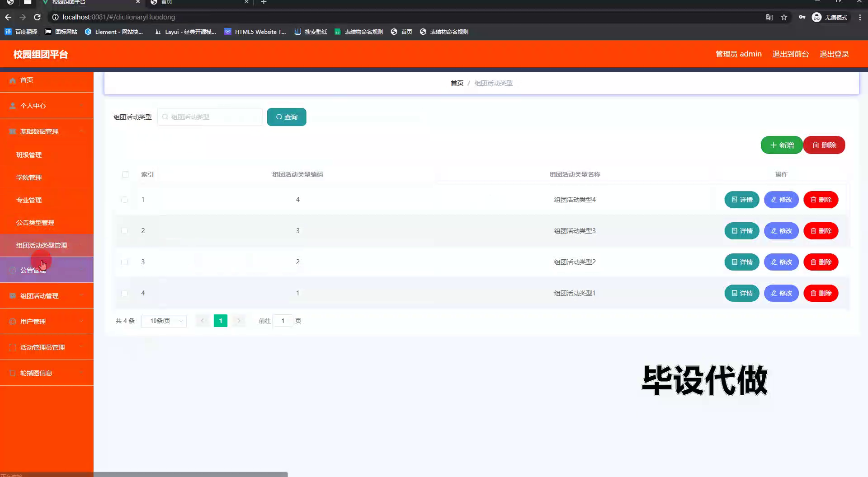
Task: View 详情 for 组团活动类型2
Action: pos(742,262)
